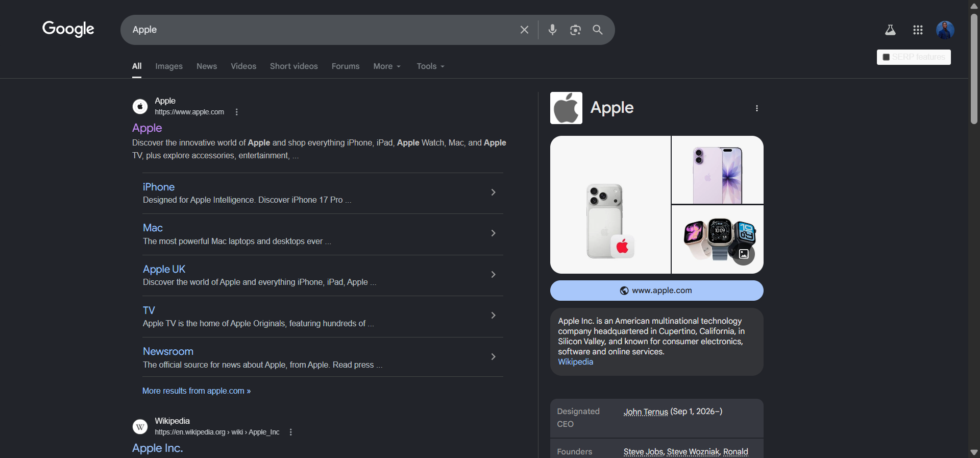
Task: Click the scrollbar up arrow
Action: tap(974, 6)
